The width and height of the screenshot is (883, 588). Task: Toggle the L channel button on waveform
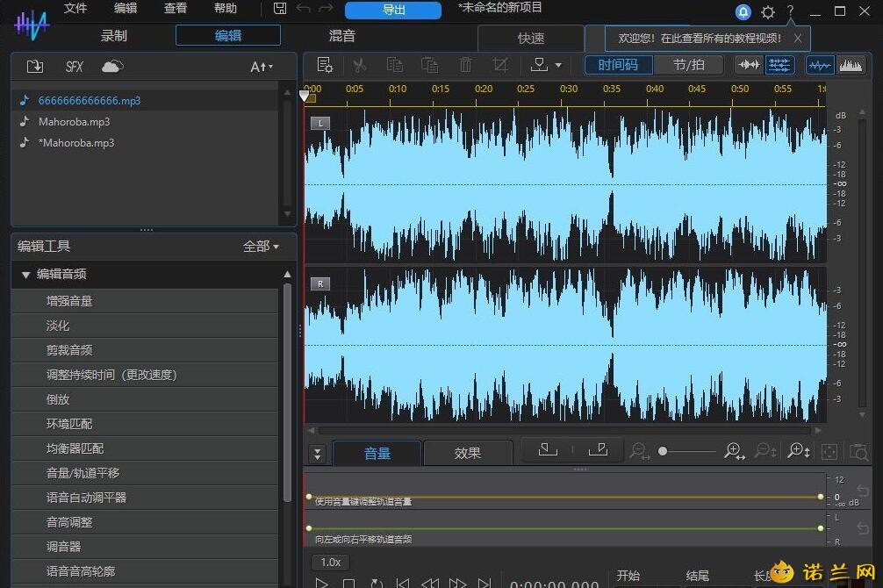tap(320, 123)
